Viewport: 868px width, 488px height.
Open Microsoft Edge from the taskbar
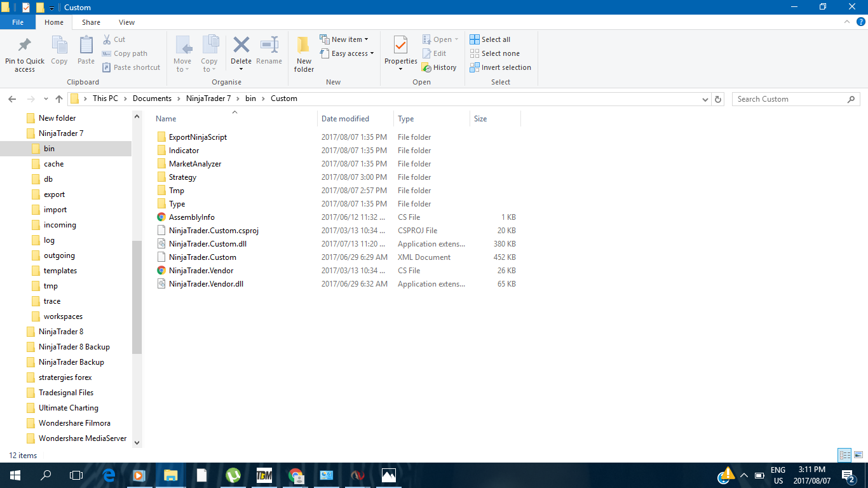(x=109, y=475)
